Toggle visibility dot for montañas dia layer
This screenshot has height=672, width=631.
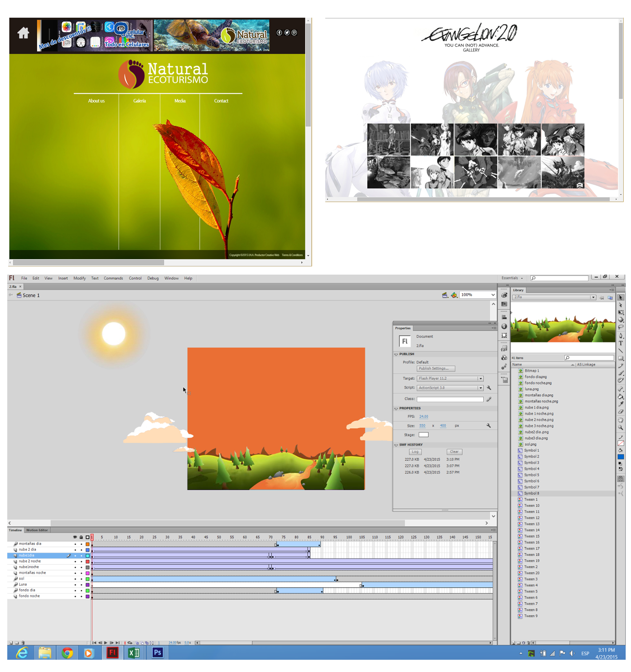coord(75,544)
